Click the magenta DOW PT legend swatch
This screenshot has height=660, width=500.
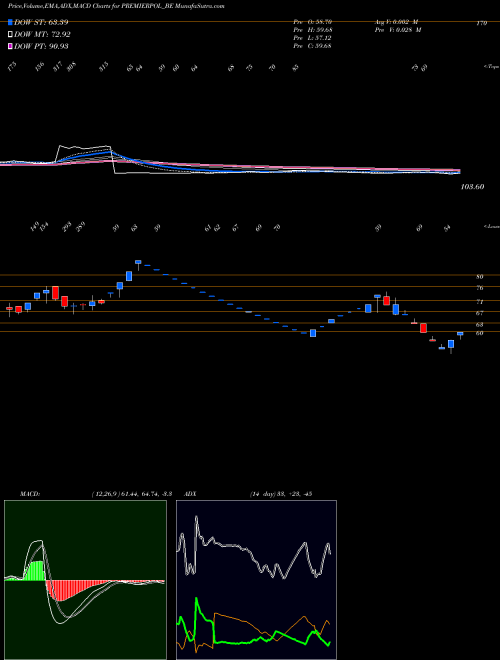(x=10, y=46)
